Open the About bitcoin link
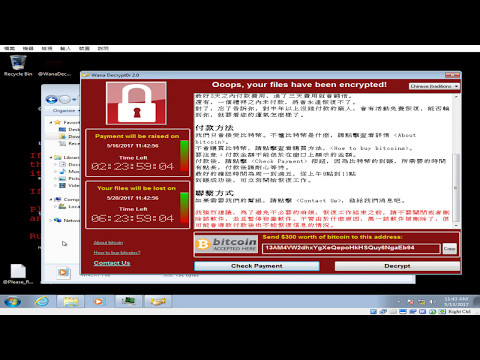Viewport: 480px width, 360px height. pyautogui.click(x=108, y=243)
